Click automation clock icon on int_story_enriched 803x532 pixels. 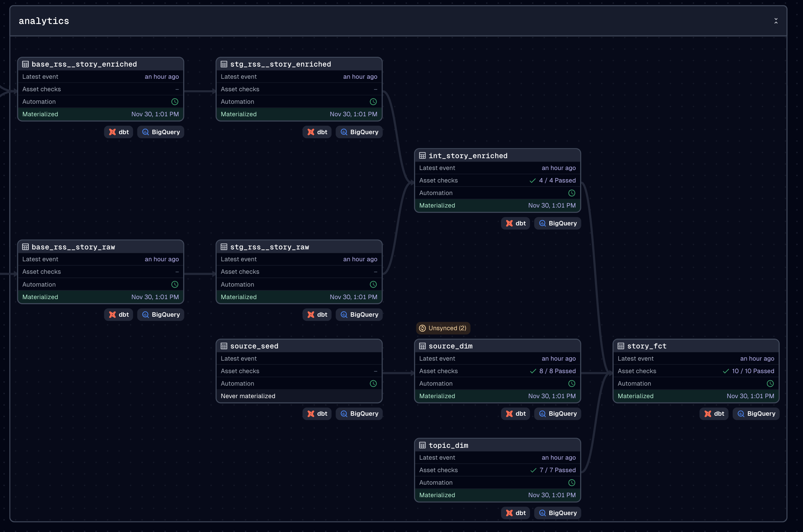click(x=571, y=193)
